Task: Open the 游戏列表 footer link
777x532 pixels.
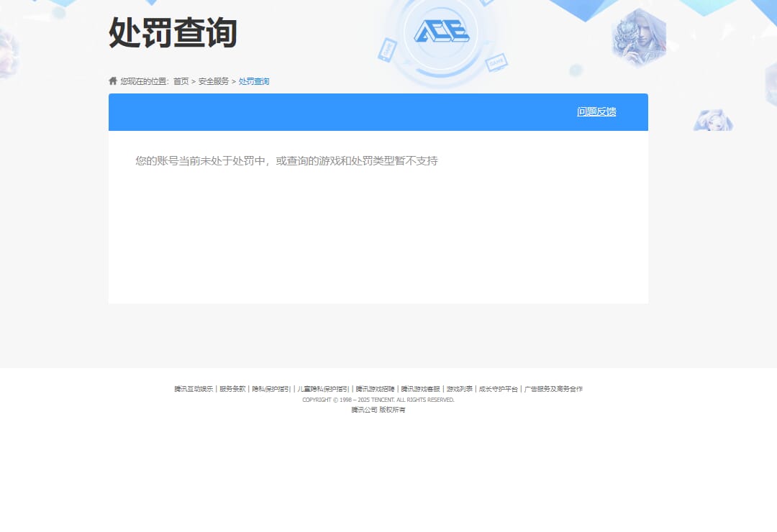Action: (459, 389)
